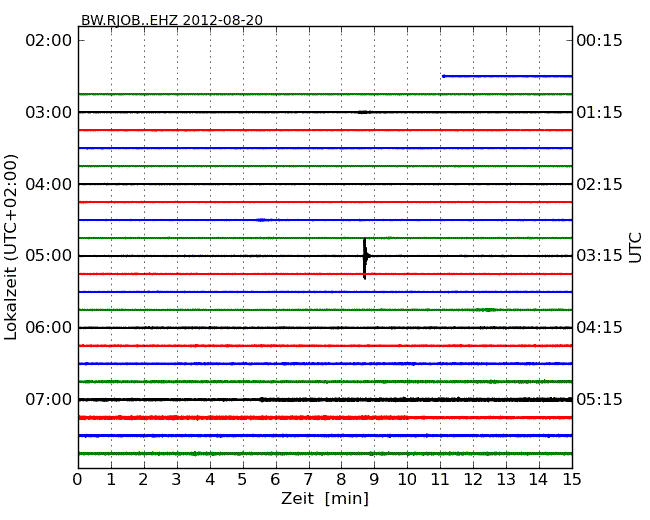
Task: Click the Zeit [min] axis label
Action: pyautogui.click(x=325, y=498)
